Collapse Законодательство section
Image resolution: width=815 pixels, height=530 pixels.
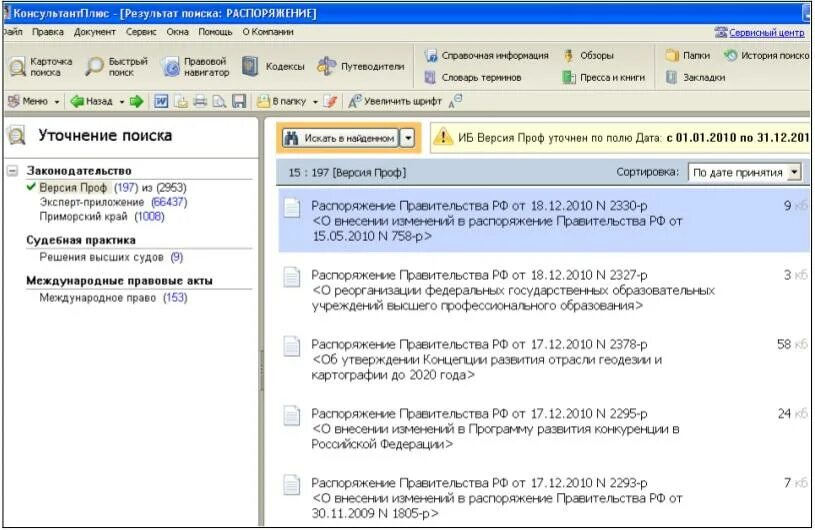12,170
